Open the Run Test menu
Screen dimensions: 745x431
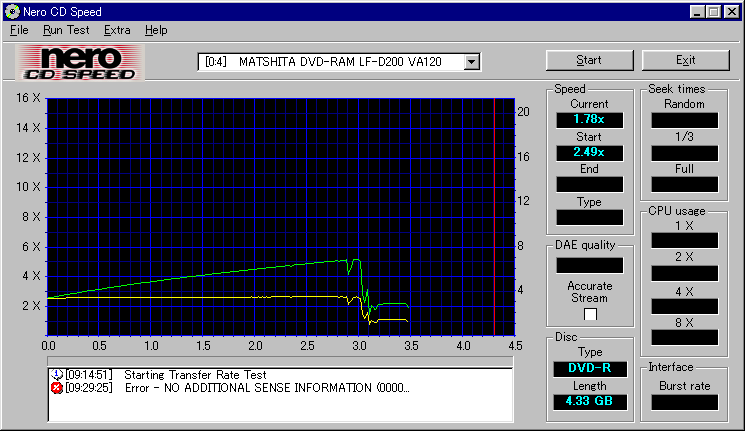click(x=66, y=30)
